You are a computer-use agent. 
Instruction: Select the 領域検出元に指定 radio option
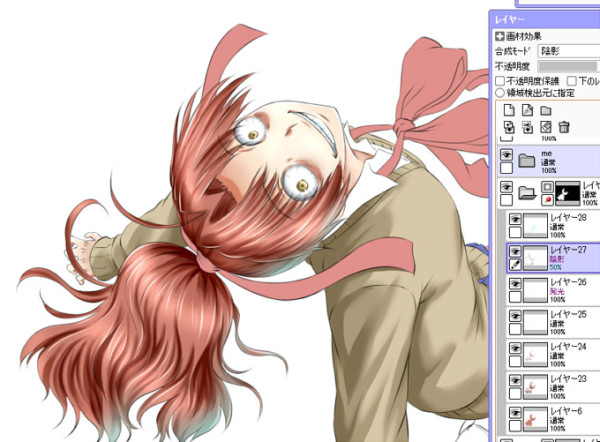coord(500,93)
